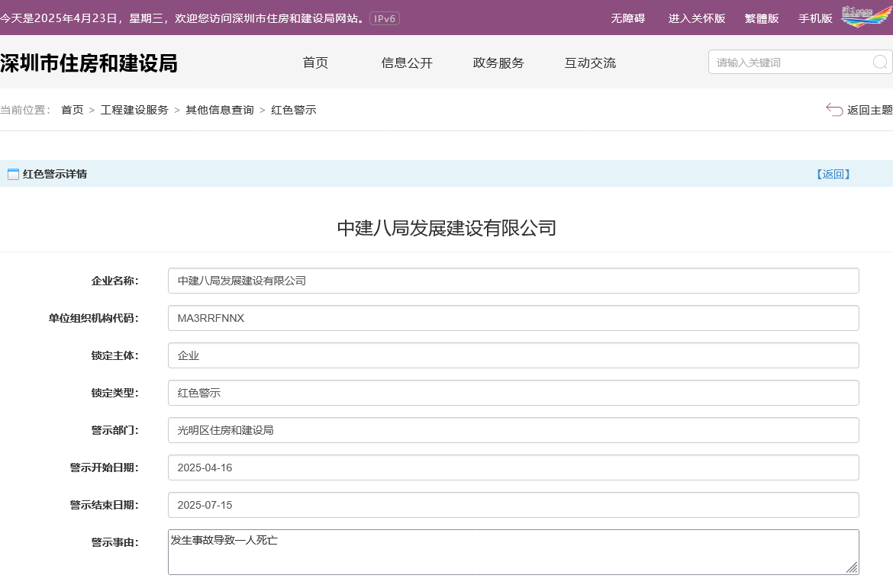Go to 工程建设服务 in breadcrumb
This screenshot has width=893, height=588.
[x=134, y=110]
